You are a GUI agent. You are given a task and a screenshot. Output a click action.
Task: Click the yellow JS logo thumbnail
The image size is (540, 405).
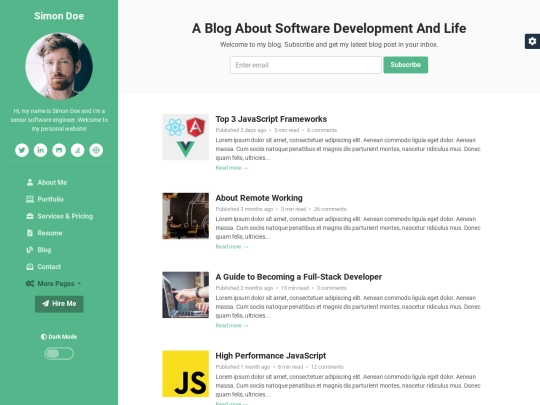pyautogui.click(x=186, y=374)
